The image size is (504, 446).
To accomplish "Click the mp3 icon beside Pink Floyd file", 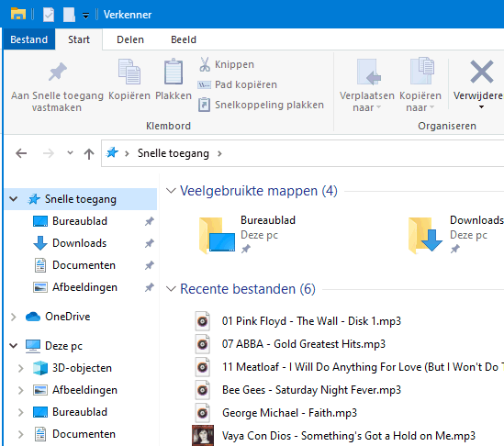I will [203, 321].
